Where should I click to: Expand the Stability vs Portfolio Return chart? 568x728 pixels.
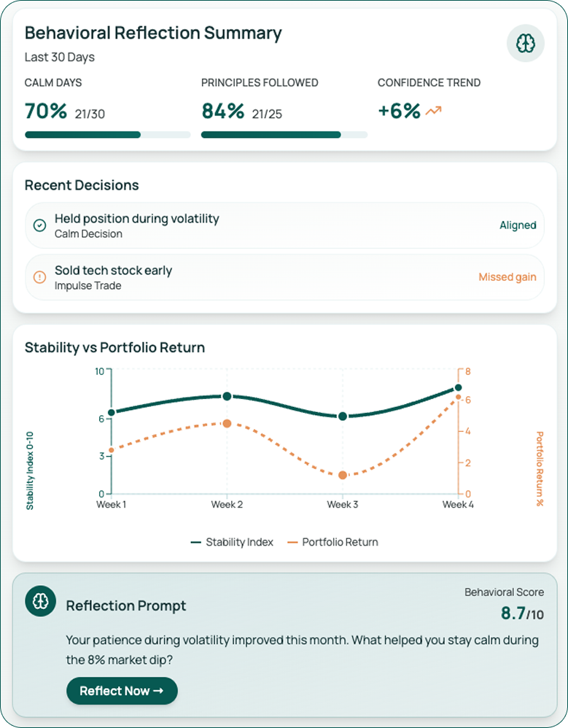coord(113,348)
